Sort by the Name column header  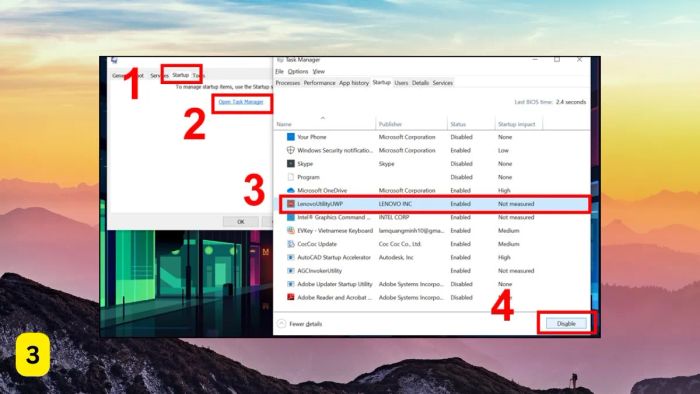click(283, 124)
